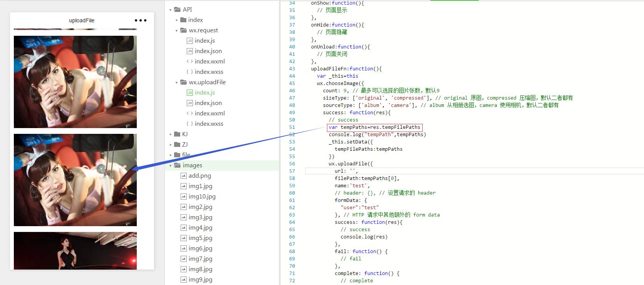
Task: Expand the ZJ folder arrow
Action: 171,145
